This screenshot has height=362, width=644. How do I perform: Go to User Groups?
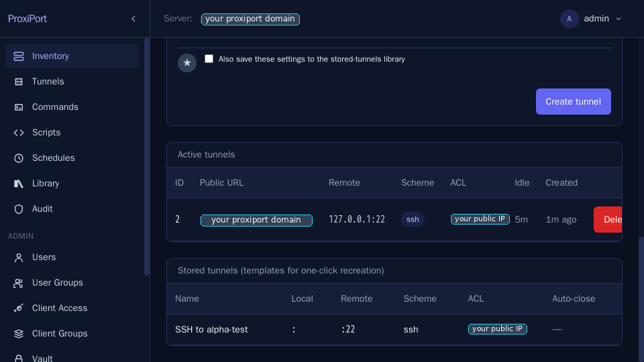72,283
